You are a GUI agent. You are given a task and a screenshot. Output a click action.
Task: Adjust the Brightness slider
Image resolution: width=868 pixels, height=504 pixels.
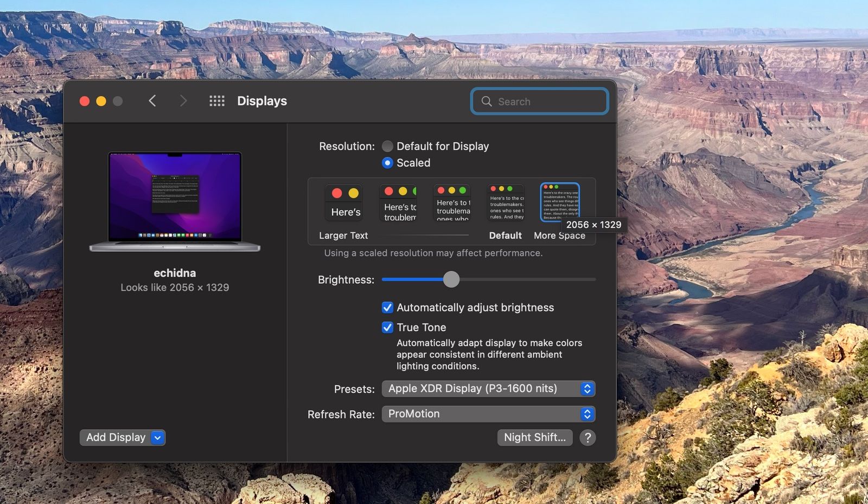pyautogui.click(x=451, y=279)
